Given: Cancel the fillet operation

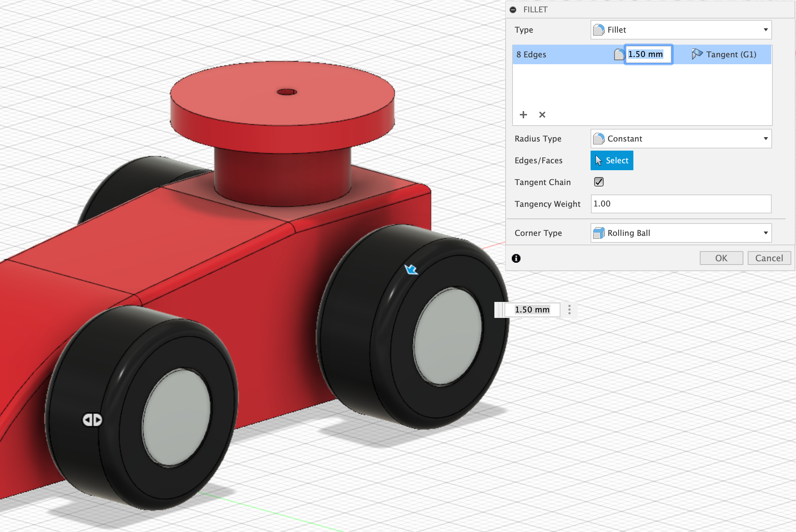Looking at the screenshot, I should point(769,258).
